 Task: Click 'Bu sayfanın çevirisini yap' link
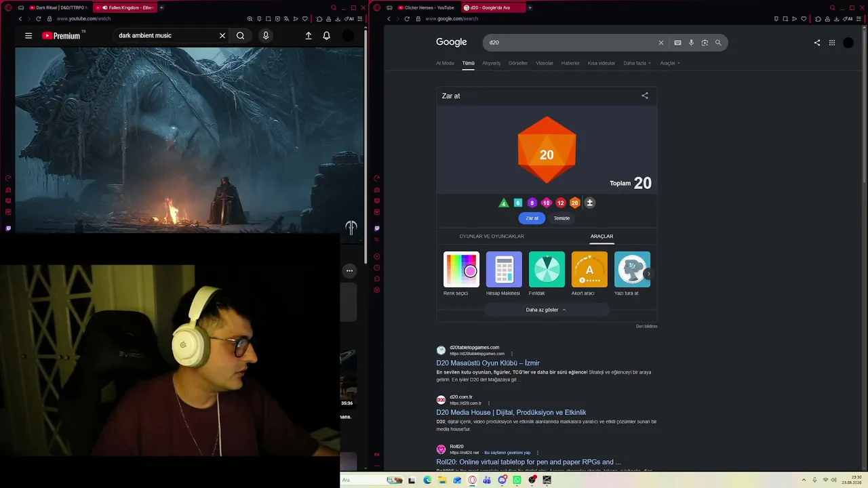[507, 453]
